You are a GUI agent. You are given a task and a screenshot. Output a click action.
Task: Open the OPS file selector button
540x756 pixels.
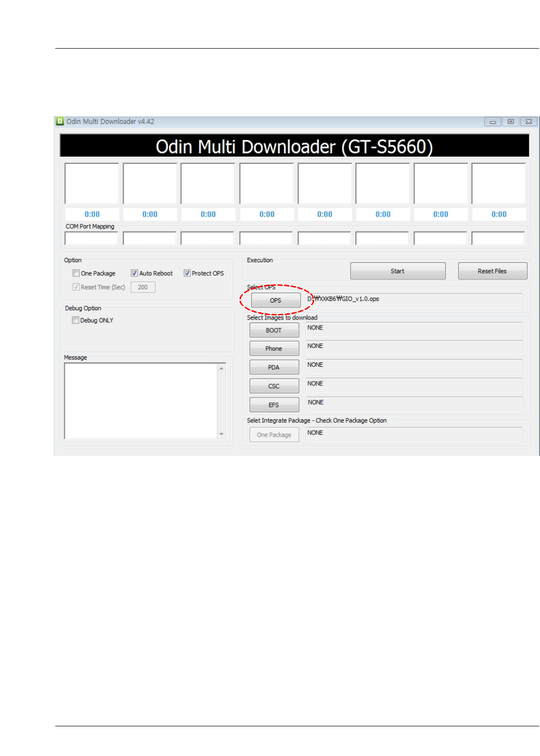[x=276, y=300]
